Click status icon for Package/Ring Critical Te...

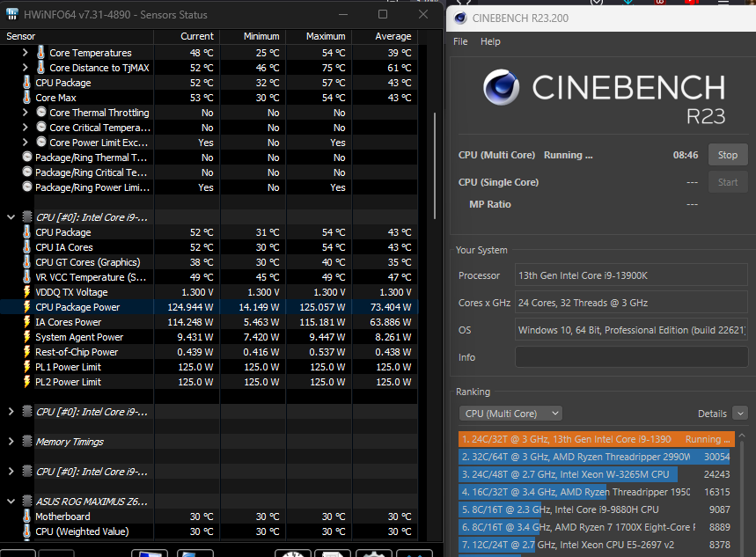27,172
